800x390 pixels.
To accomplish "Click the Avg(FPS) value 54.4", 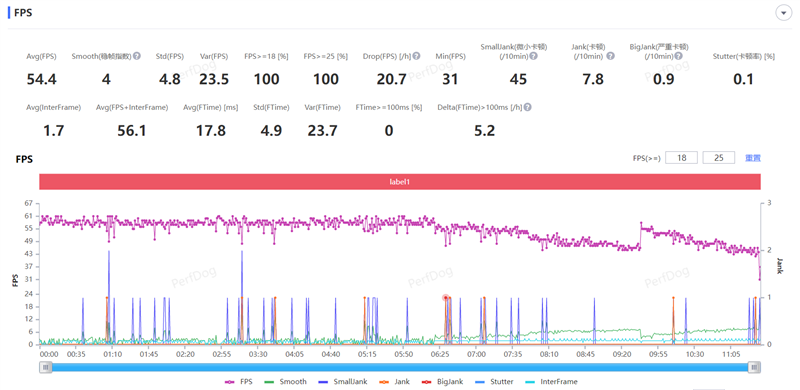I will pos(41,79).
